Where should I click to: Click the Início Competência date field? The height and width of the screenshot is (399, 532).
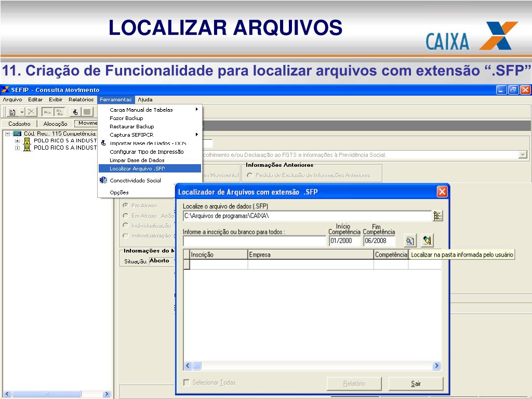(x=344, y=241)
